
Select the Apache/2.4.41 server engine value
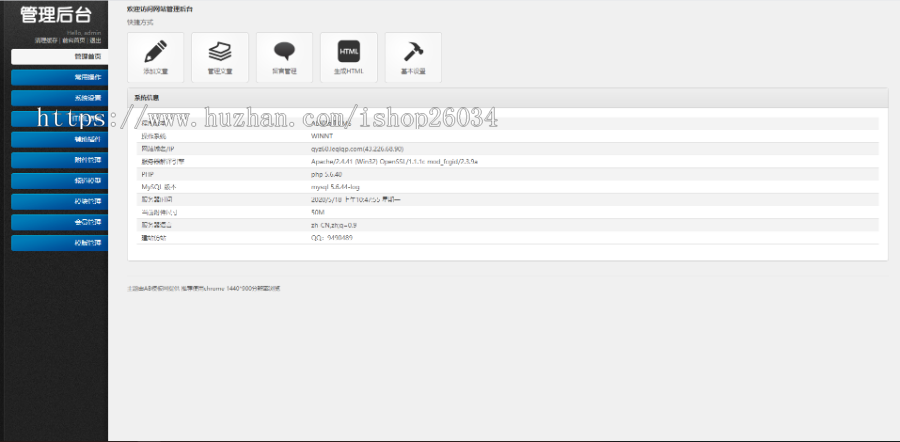[x=394, y=162]
